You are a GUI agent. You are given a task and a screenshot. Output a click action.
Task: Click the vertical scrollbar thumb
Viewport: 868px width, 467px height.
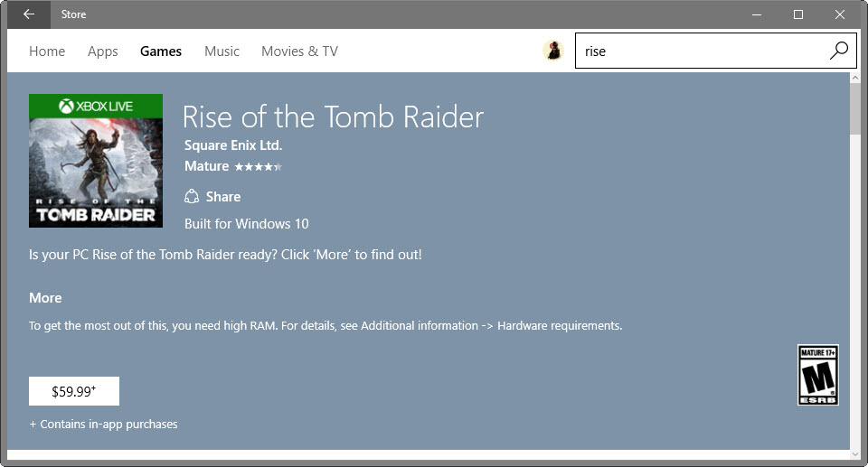point(855,108)
